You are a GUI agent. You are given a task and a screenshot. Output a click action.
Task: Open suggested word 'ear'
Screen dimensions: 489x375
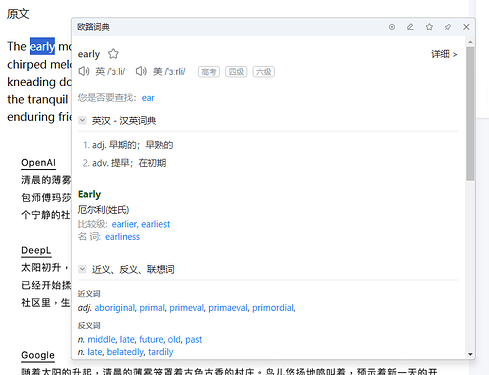tap(148, 98)
